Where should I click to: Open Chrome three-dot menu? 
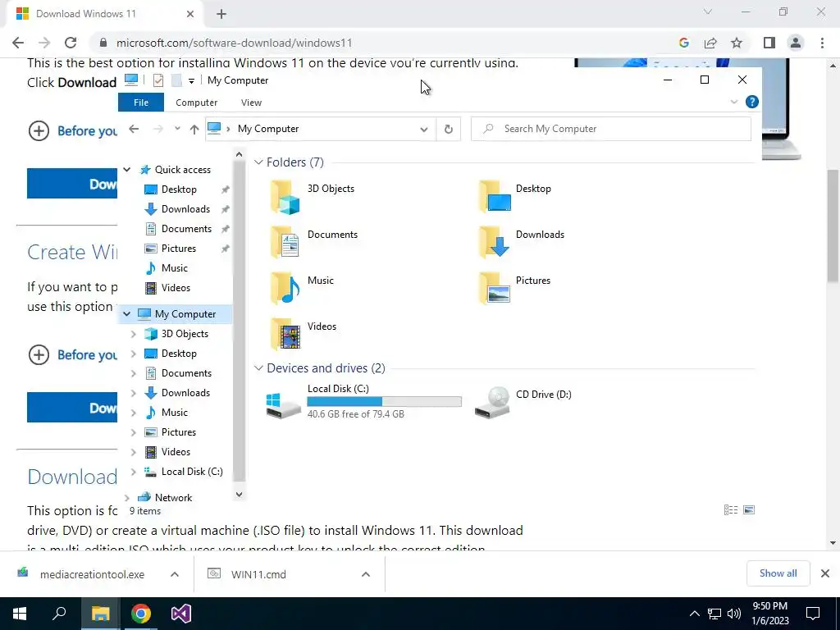point(822,43)
